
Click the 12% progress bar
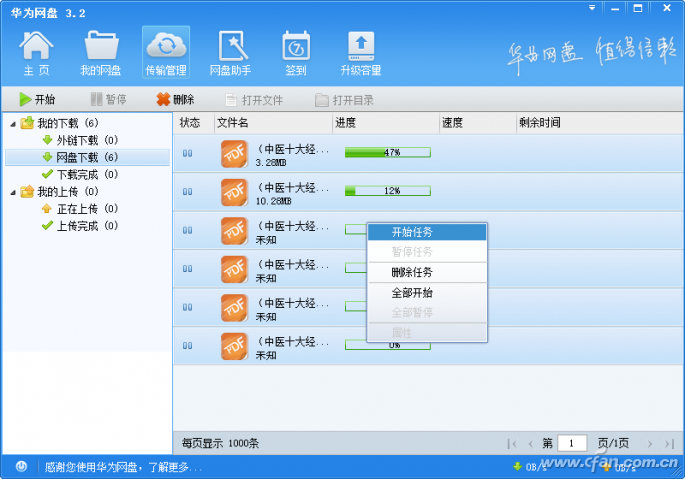point(387,191)
